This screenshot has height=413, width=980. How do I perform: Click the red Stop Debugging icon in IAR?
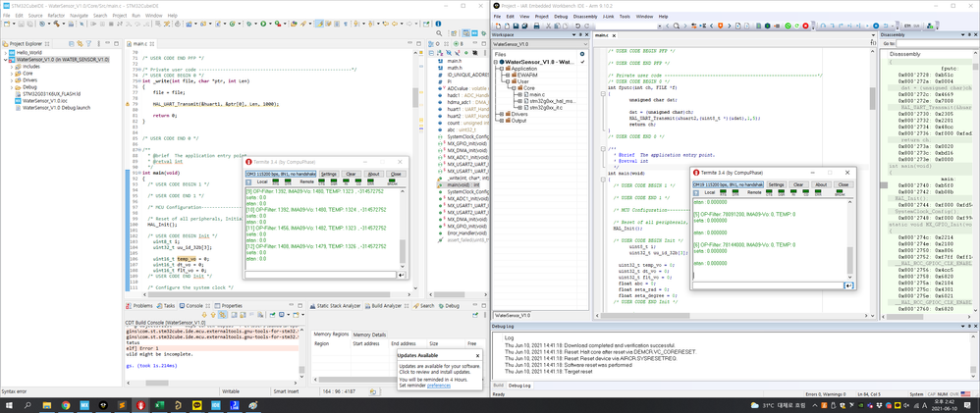coord(805,26)
